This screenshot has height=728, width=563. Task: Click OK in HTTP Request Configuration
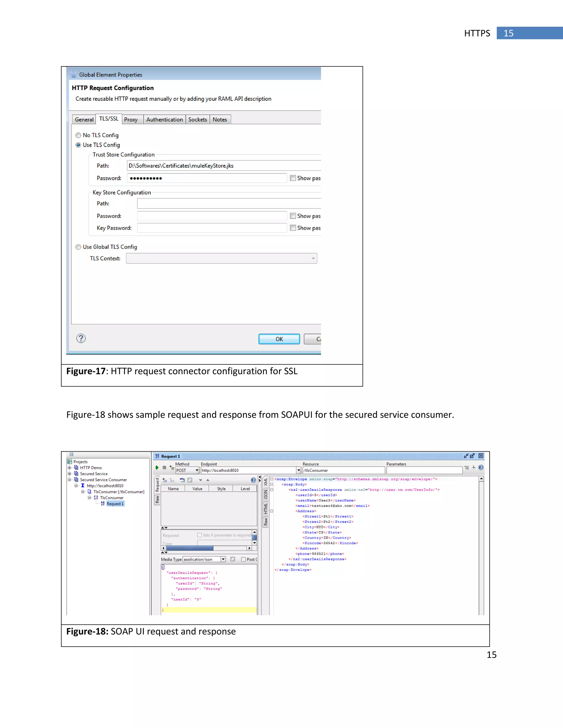click(x=279, y=339)
